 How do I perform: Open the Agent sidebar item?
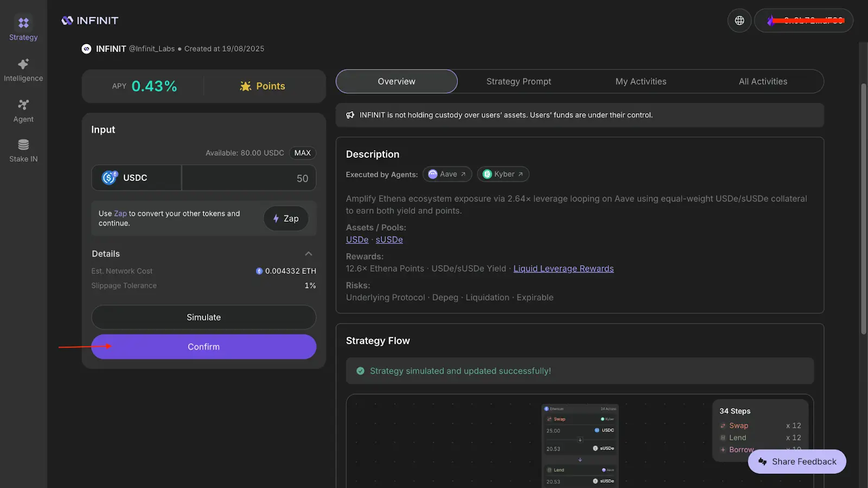click(23, 111)
